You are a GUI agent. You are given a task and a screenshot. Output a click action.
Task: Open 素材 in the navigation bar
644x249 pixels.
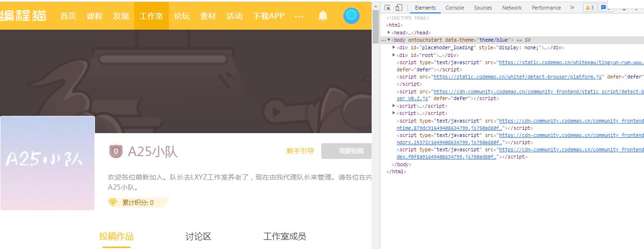click(208, 16)
